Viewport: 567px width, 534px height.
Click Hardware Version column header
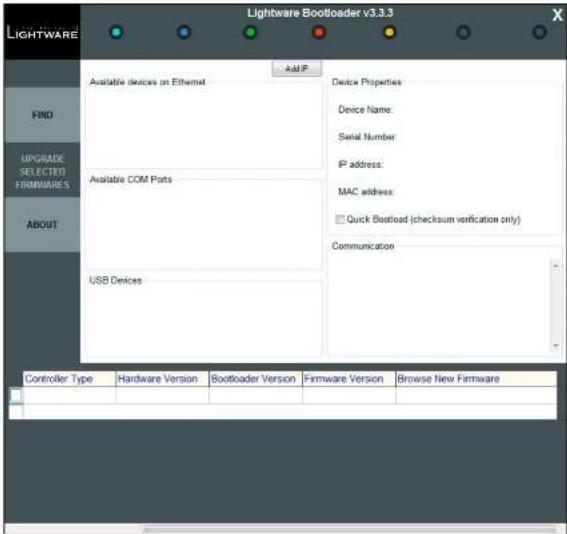(162, 379)
